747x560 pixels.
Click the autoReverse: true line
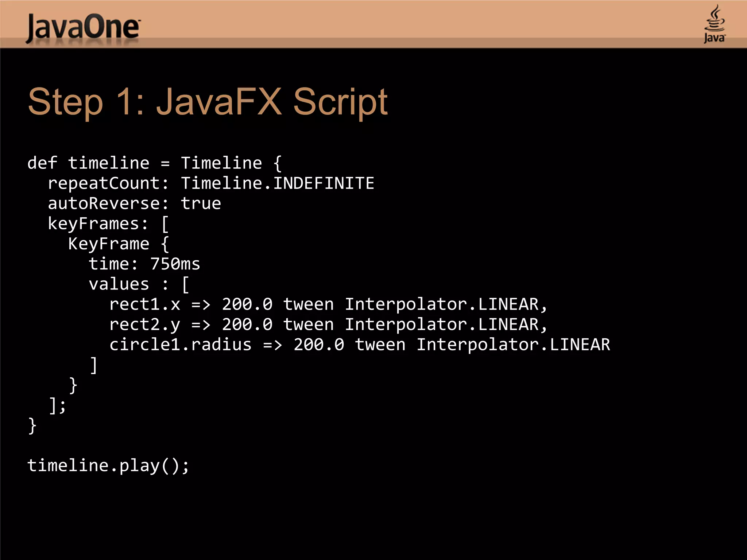coord(134,203)
